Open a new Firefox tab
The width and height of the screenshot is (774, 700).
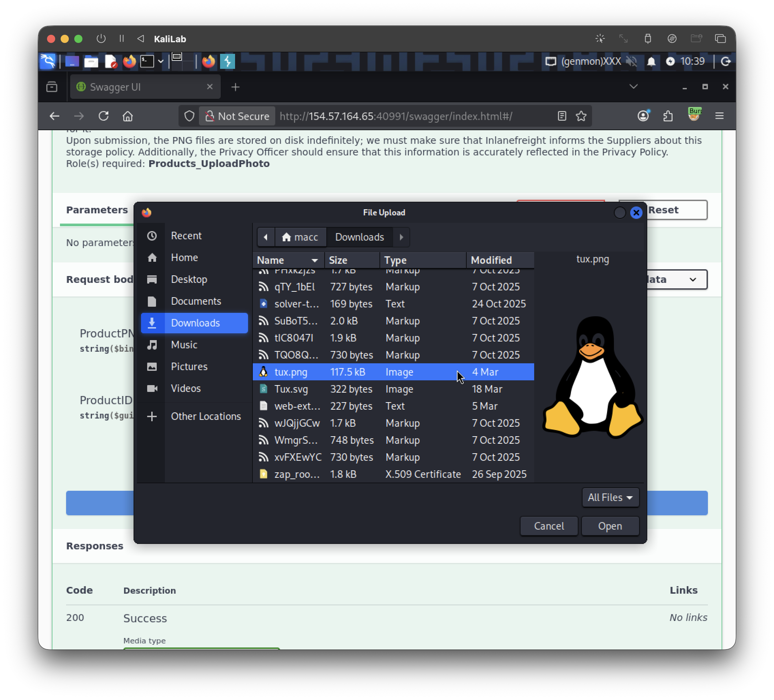pos(235,87)
